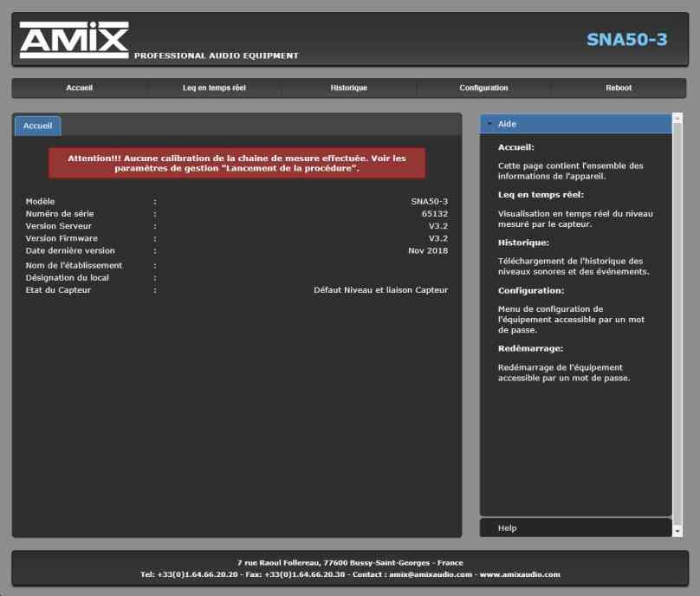Viewport: 700px width, 596px height.
Task: Select the Accueil tab in main panel
Action: tap(37, 126)
